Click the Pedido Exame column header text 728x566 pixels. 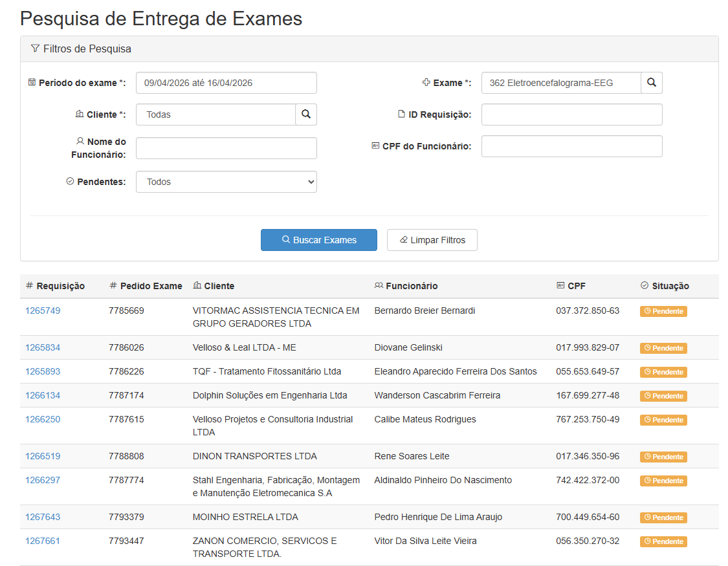click(151, 286)
